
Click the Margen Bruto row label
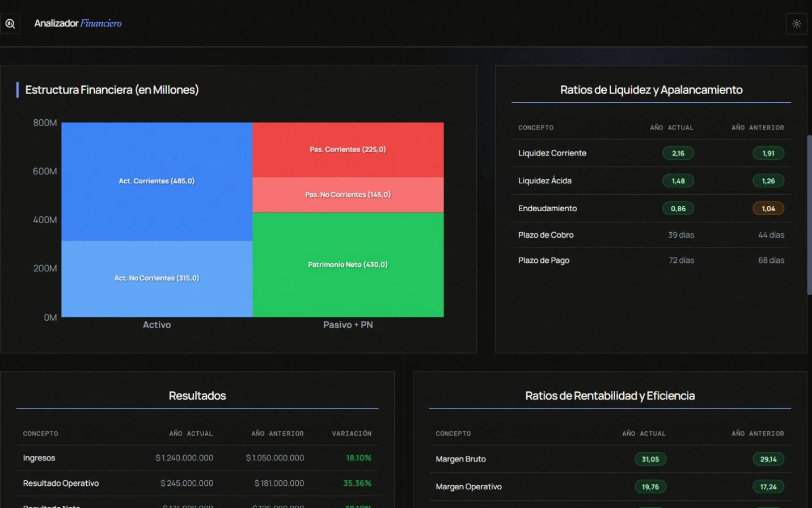(x=460, y=459)
